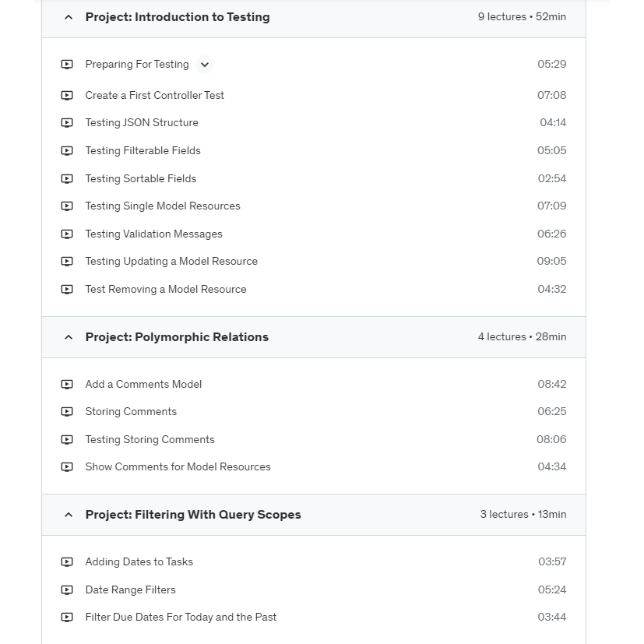Click video icon beside Date Range Filters
Image resolution: width=644 pixels, height=644 pixels.
click(x=67, y=589)
